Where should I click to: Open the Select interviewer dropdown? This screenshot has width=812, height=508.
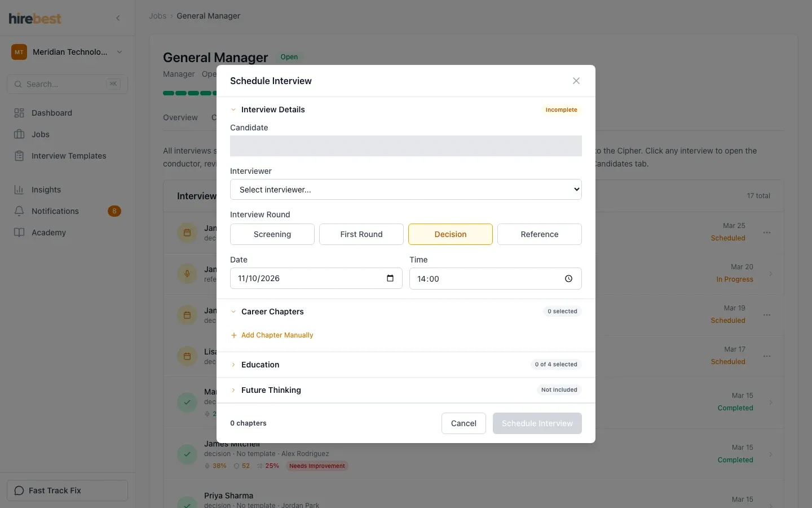406,190
